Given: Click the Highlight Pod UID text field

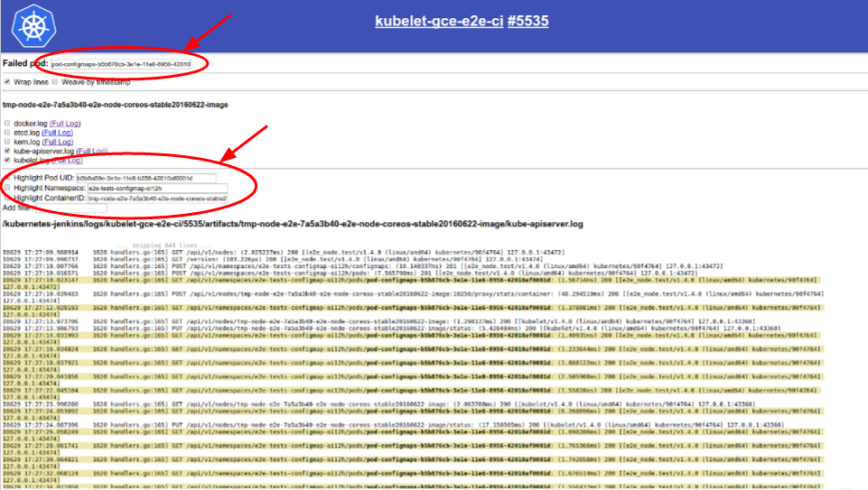Looking at the screenshot, I should [146, 178].
